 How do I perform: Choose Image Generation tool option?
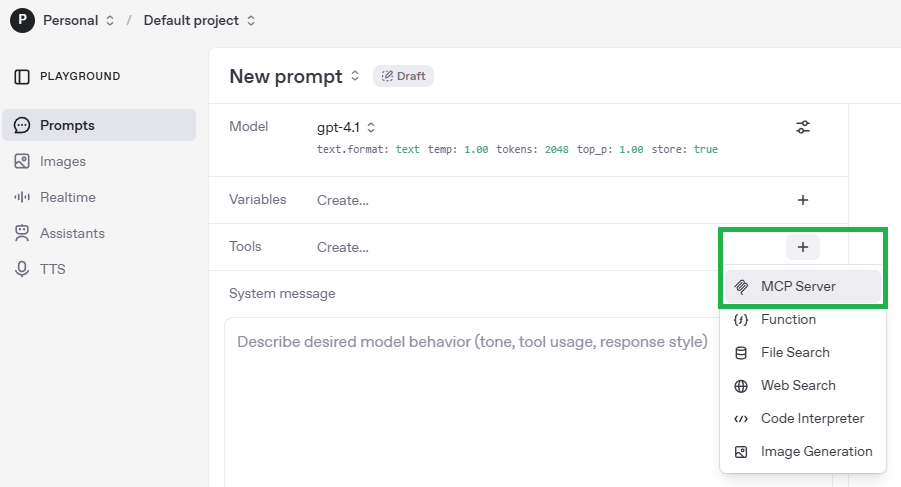(816, 452)
